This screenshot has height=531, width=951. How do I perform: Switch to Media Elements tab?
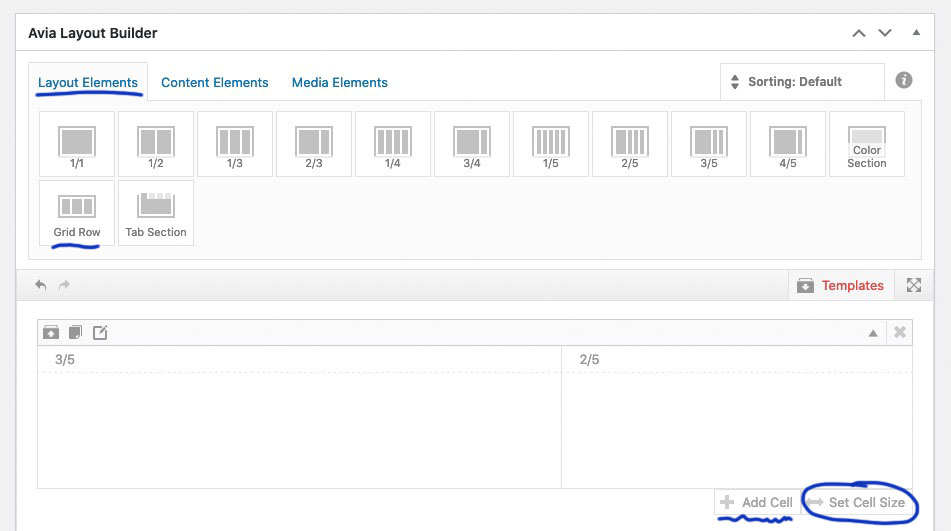340,82
